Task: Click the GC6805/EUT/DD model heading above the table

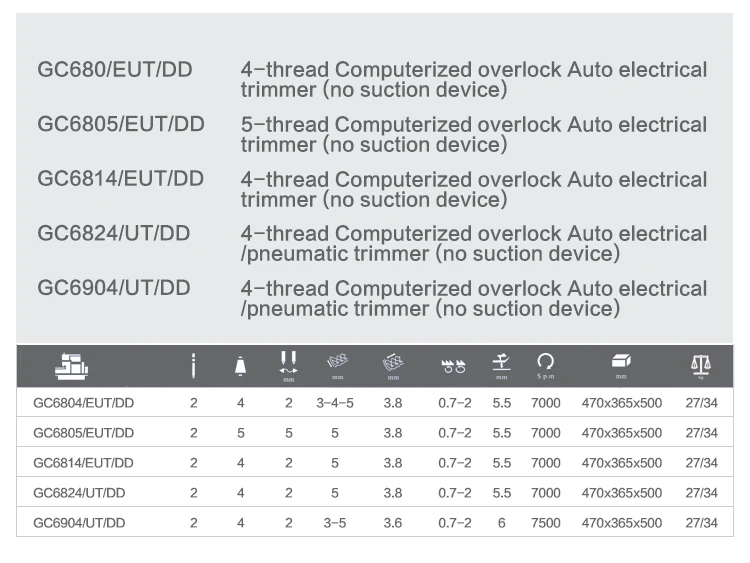Action: 121,125
